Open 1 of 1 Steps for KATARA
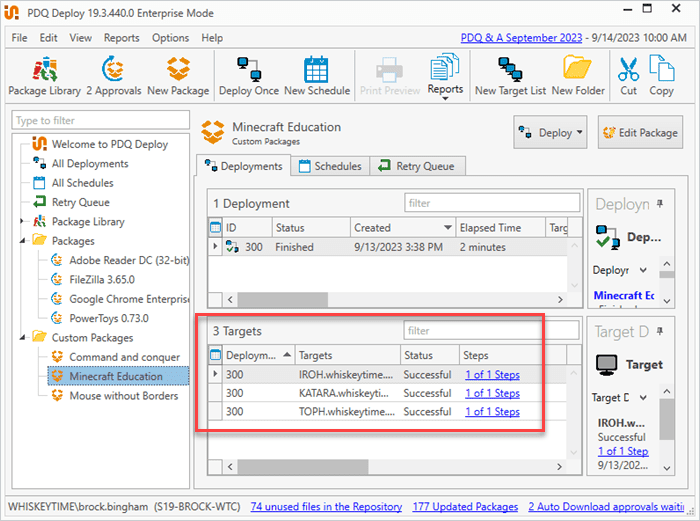Screen dimensions: 700x521 (x=492, y=393)
